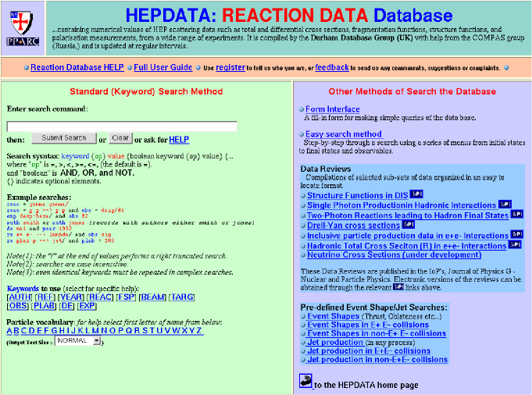Open the HELP link next to Clear
The width and height of the screenshot is (532, 395).
pyautogui.click(x=179, y=140)
